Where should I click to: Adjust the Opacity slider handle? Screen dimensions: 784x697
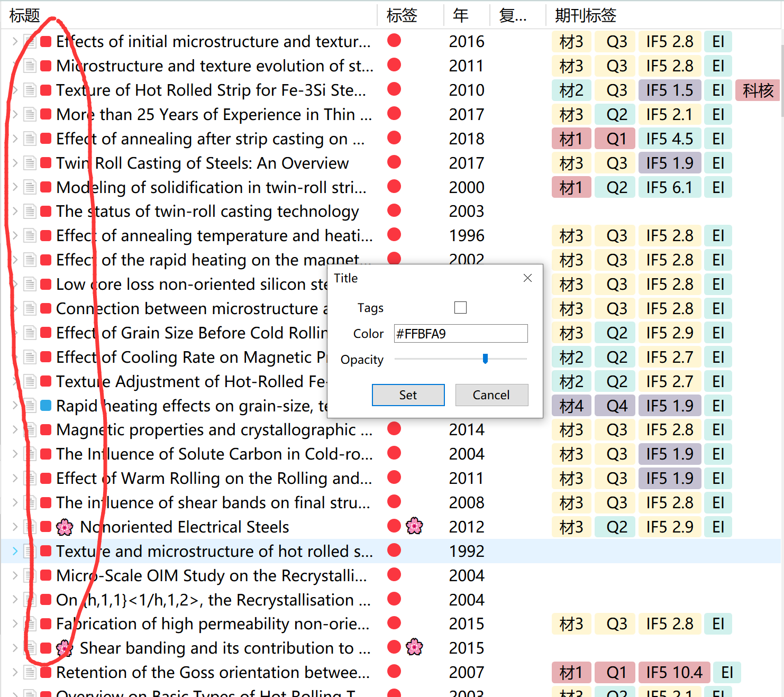(485, 359)
